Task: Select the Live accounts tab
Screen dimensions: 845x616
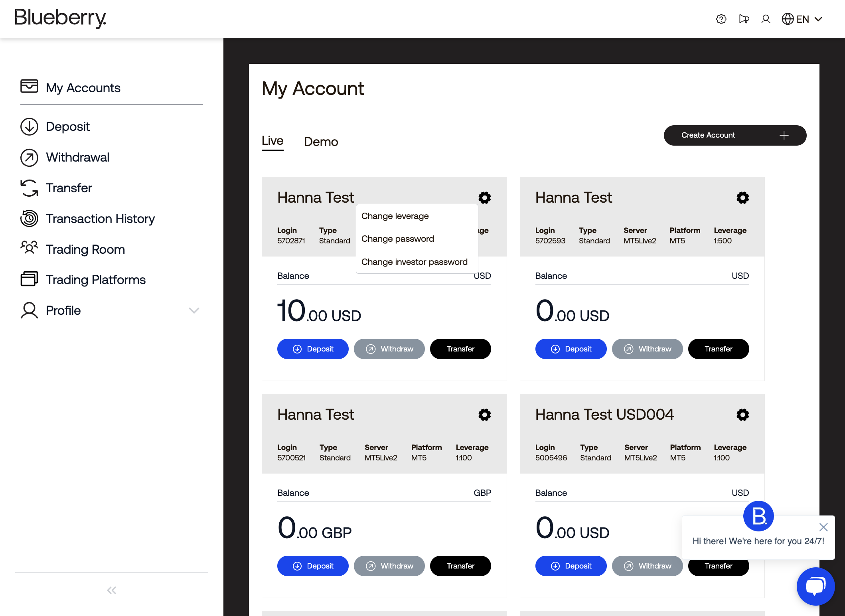Action: [x=272, y=141]
